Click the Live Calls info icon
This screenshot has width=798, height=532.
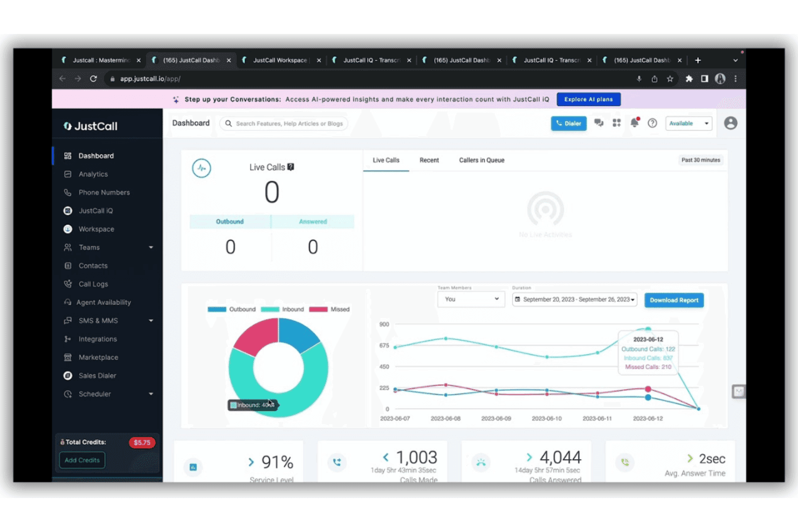291,167
